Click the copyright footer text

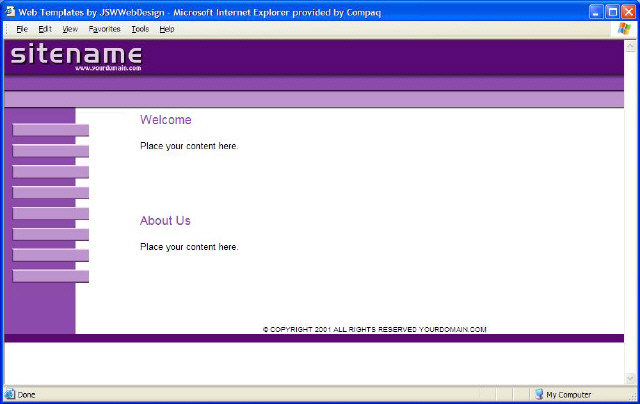coord(374,329)
